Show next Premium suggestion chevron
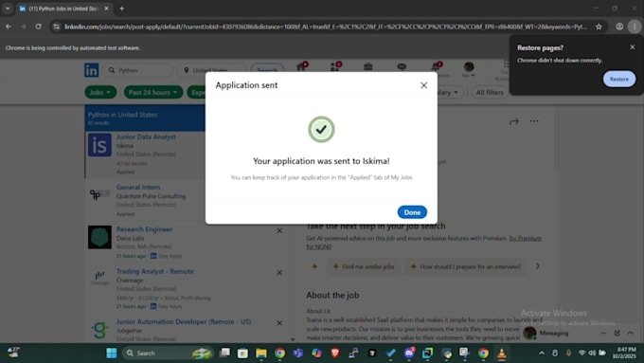Viewport: 644px width, 363px height. [x=537, y=266]
